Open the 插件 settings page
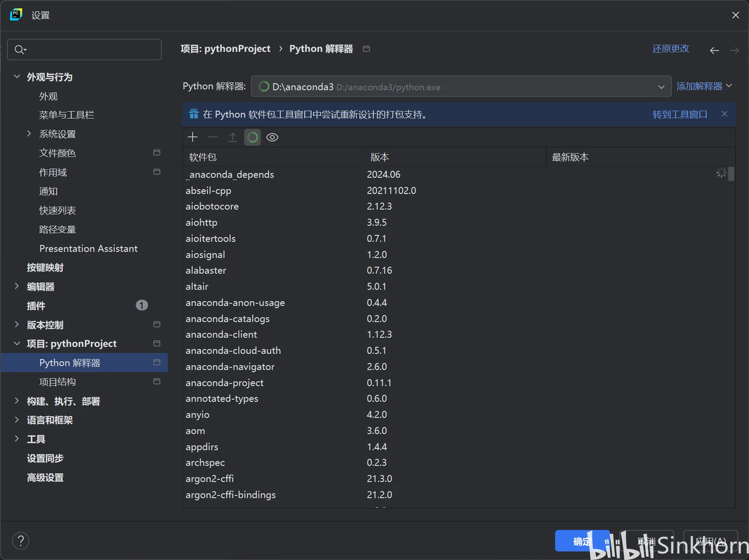This screenshot has height=560, width=749. coord(36,306)
